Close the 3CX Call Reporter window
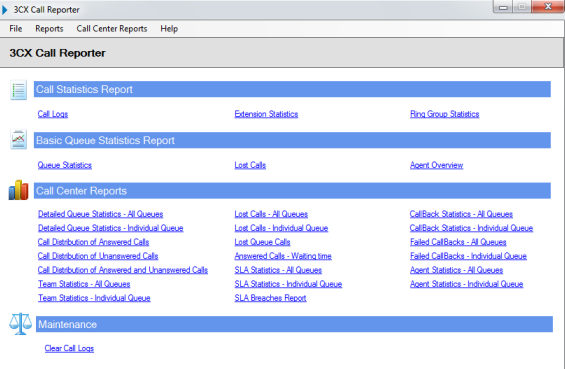Image resolution: width=565 pixels, height=369 pixels. pos(548,6)
